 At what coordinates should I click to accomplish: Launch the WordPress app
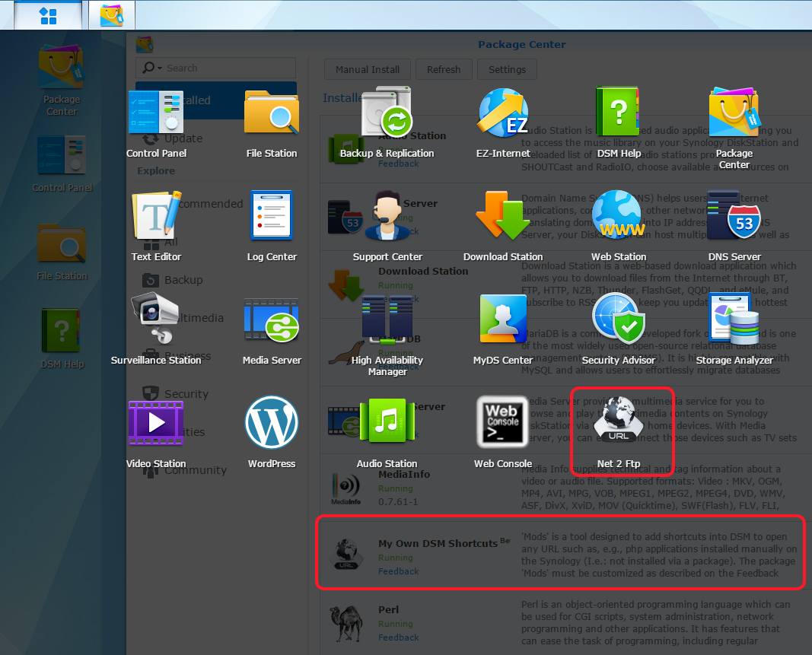[272, 433]
